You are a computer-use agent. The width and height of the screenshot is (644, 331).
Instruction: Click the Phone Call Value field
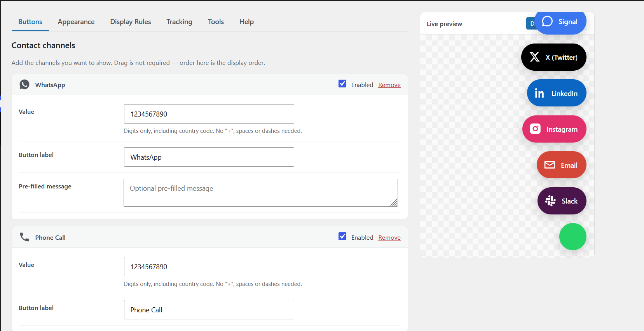pyautogui.click(x=209, y=267)
